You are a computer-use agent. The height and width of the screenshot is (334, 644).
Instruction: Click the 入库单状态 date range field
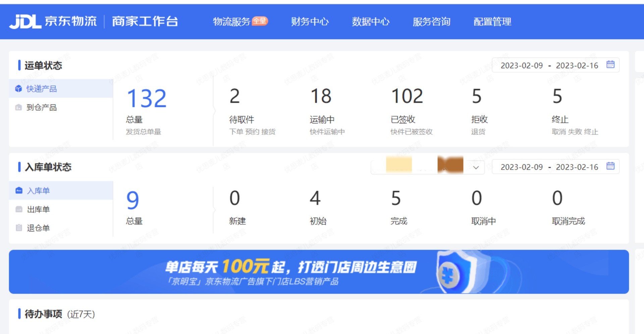click(555, 167)
